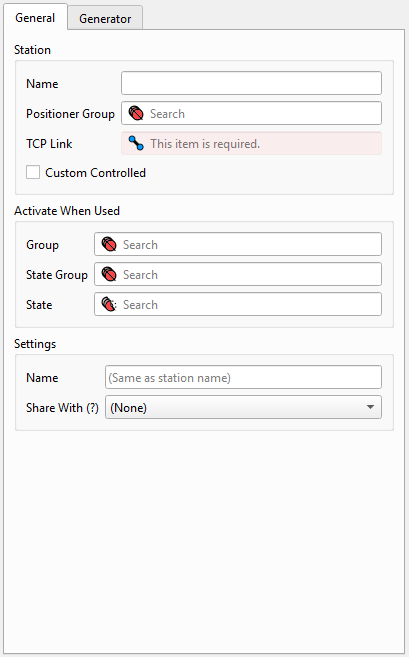Click the State field icon
This screenshot has width=409, height=657.
pyautogui.click(x=109, y=305)
